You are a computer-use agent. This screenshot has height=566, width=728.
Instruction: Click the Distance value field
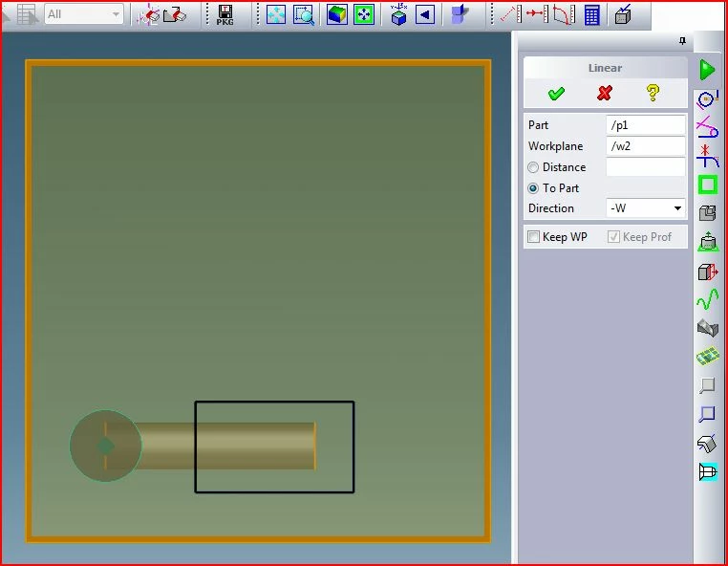645,166
